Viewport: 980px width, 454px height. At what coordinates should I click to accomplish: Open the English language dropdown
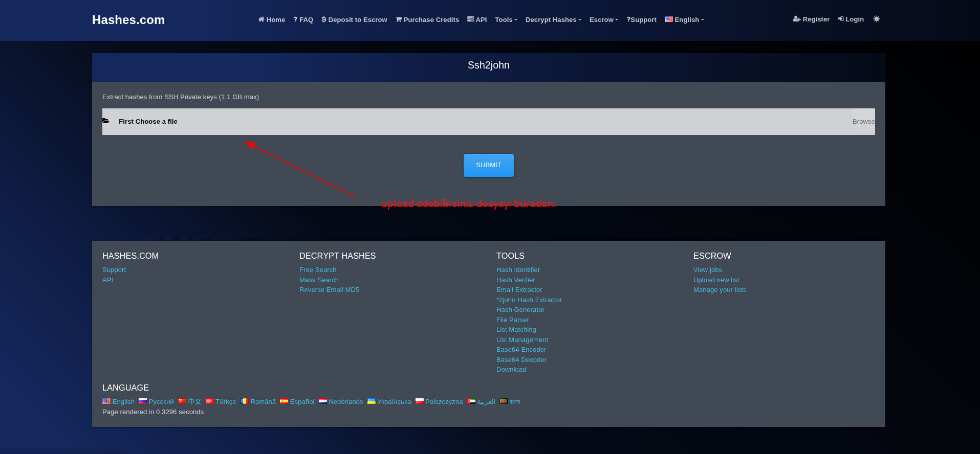685,19
